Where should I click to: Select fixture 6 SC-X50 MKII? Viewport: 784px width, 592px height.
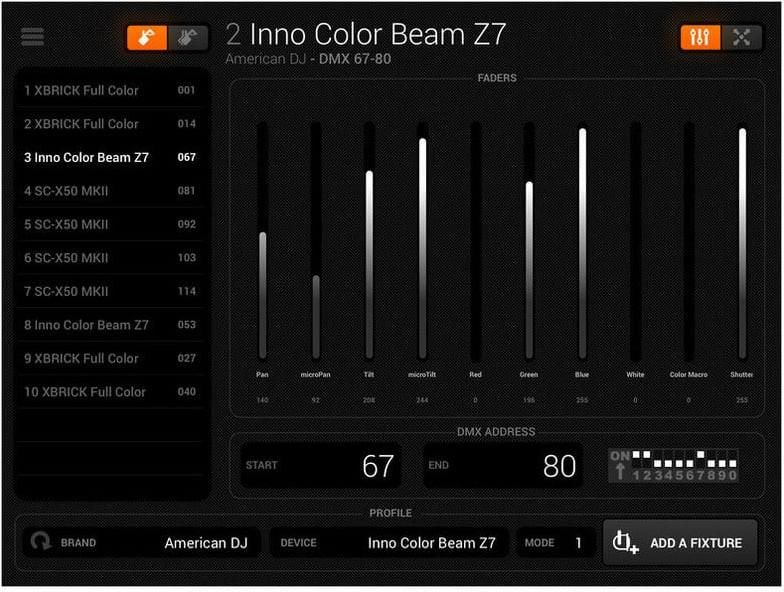(x=110, y=258)
